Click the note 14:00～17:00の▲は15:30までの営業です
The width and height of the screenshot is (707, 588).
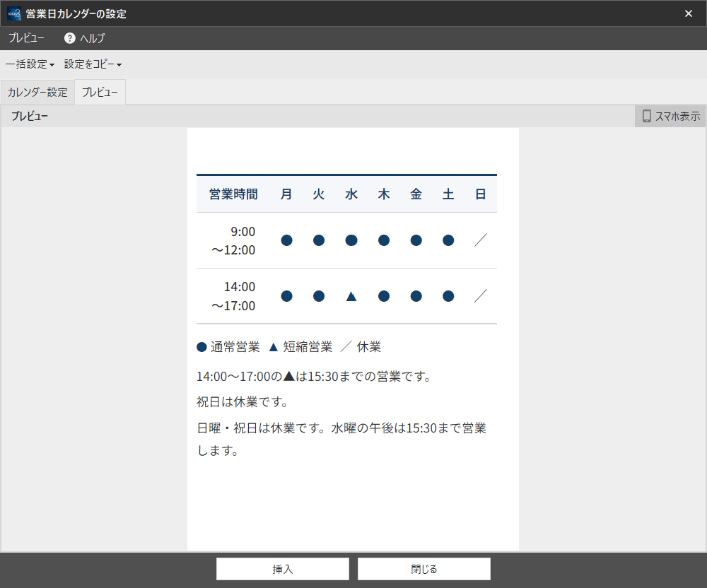(x=315, y=376)
